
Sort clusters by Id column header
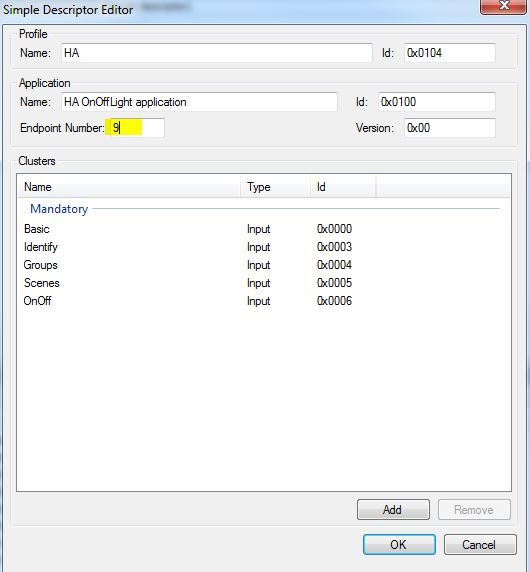coord(343,187)
